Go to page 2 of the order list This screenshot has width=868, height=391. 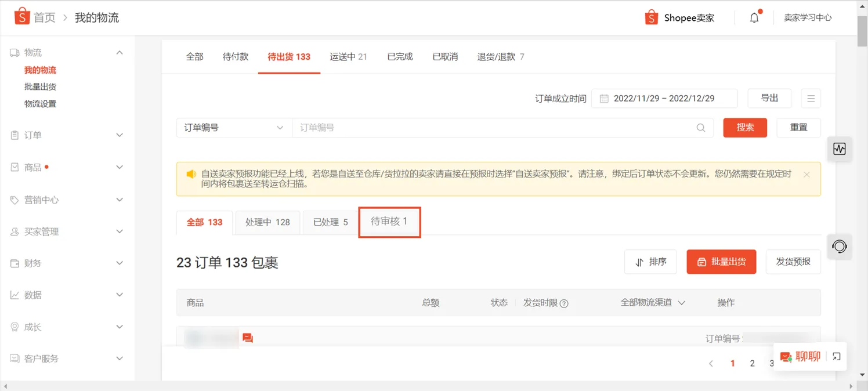752,363
